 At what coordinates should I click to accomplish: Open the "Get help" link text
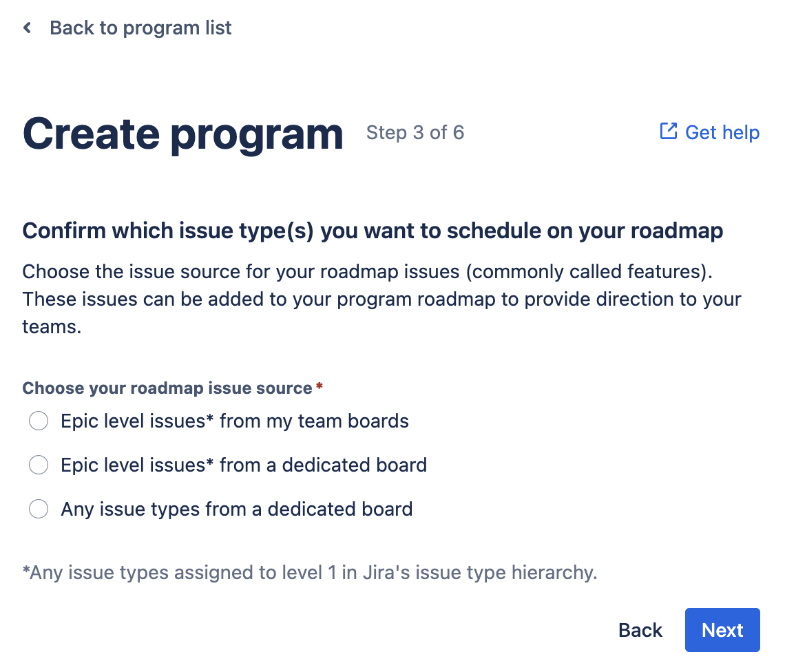(722, 132)
